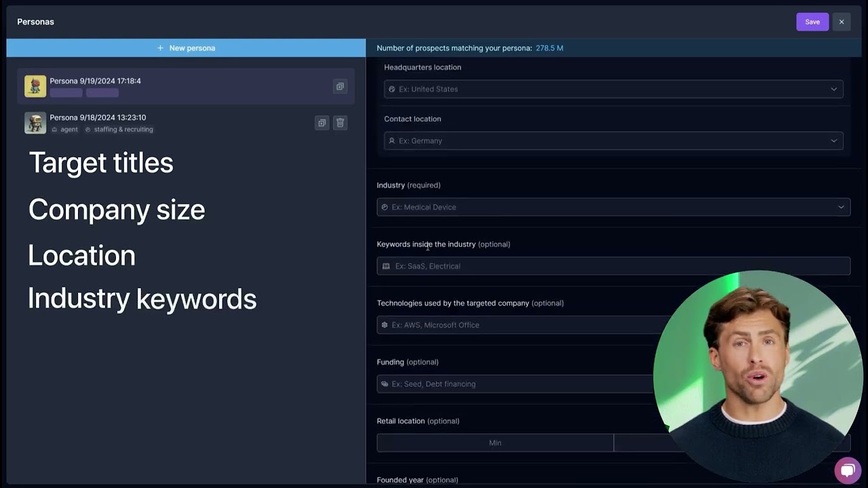Open Contact location dropdown
This screenshot has height=488, width=868.
pos(613,140)
